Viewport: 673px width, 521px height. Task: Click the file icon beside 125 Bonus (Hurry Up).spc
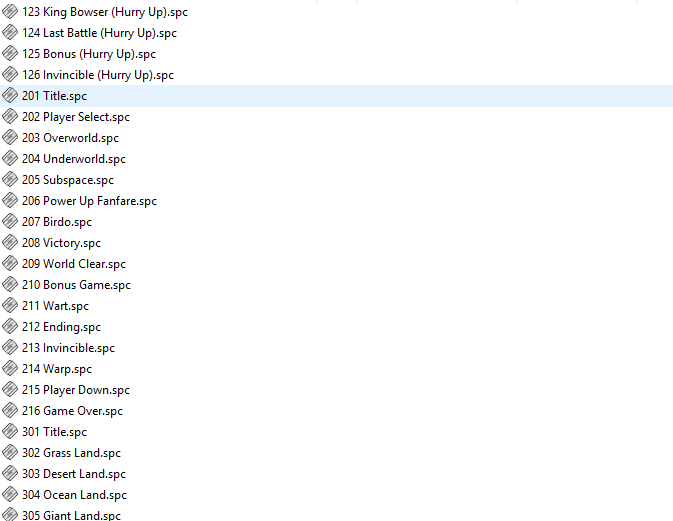pos(10,53)
